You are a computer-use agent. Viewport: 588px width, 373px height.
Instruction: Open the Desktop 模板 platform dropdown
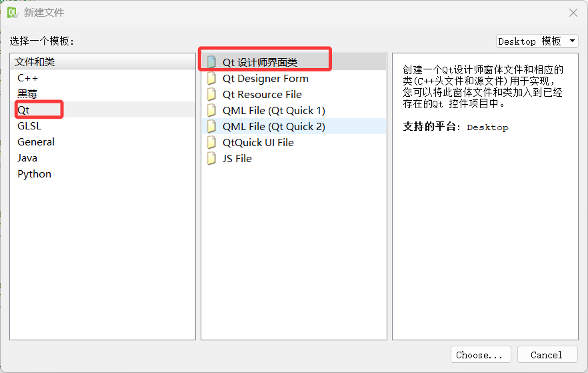[x=537, y=41]
